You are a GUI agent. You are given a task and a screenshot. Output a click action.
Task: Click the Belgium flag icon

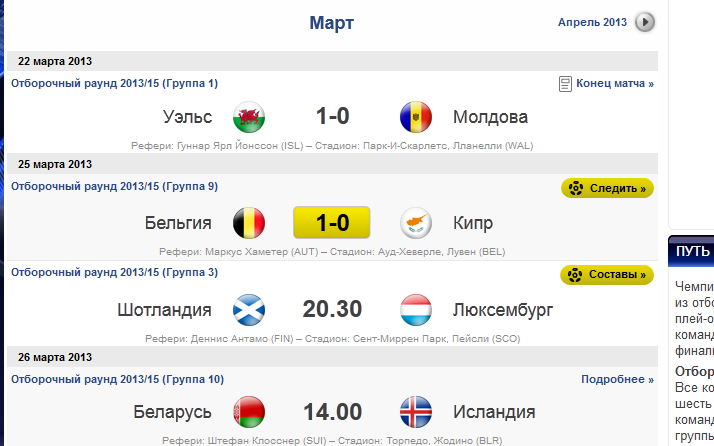(248, 222)
